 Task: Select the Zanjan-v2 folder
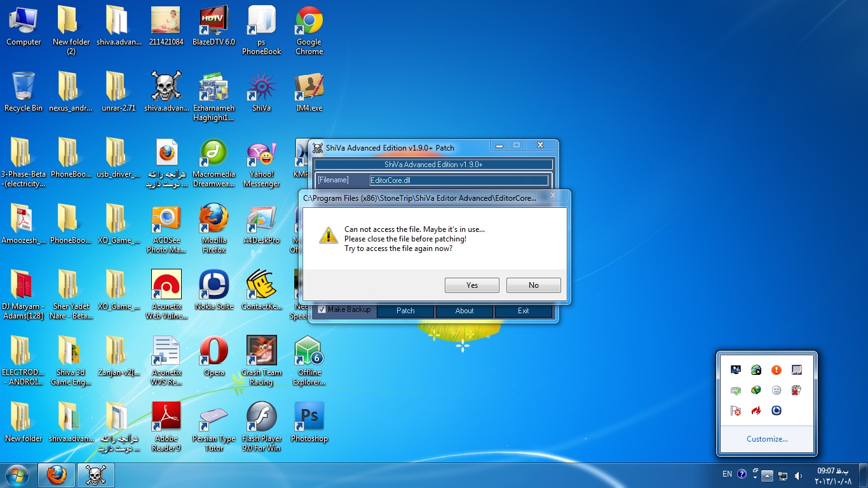click(x=119, y=356)
